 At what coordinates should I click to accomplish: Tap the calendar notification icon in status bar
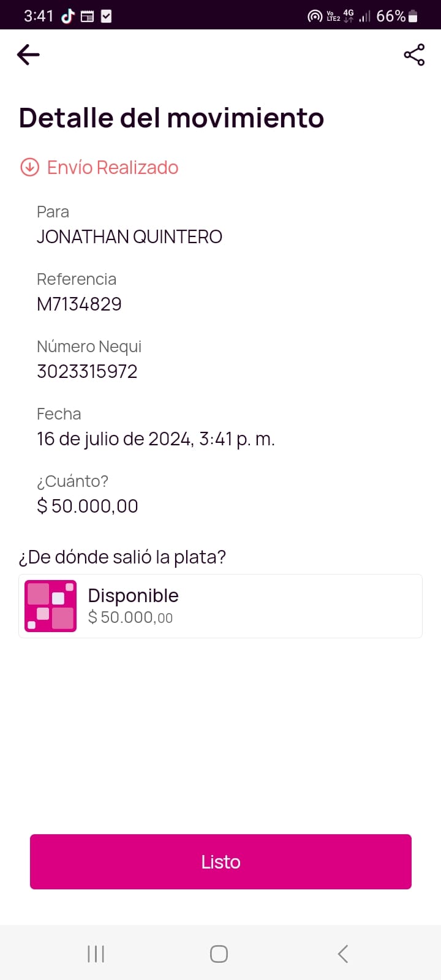88,17
